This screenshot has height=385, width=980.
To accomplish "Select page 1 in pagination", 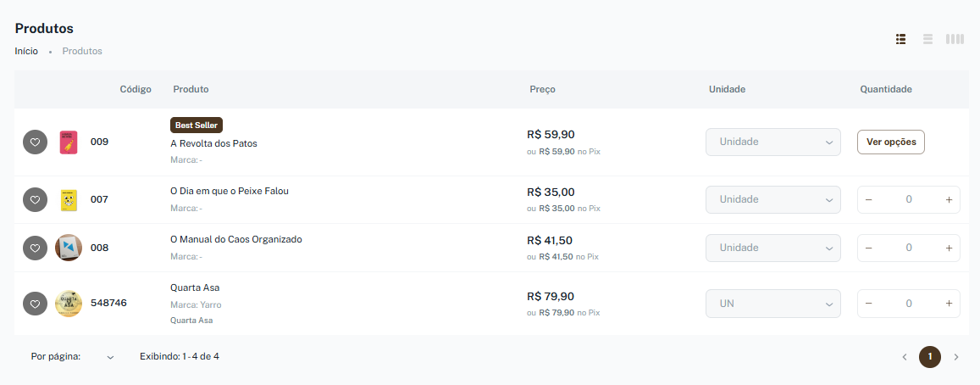I will (x=930, y=357).
